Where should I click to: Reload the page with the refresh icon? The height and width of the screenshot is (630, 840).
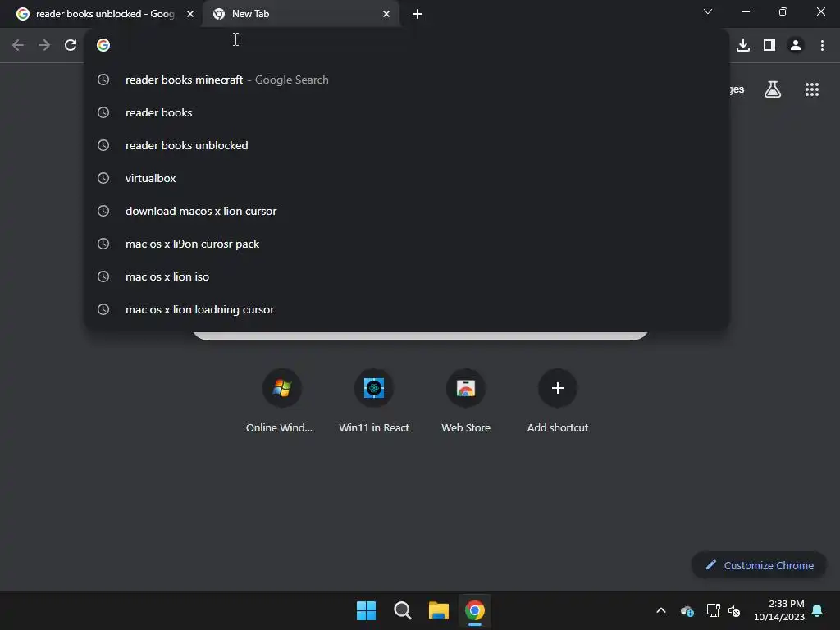71,45
